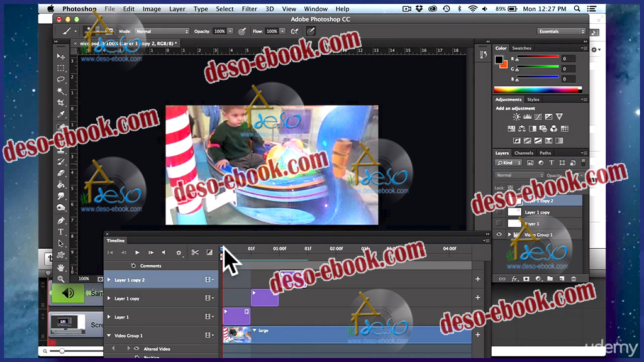
Task: Show the Layer 1 copy layer
Action: tap(499, 212)
